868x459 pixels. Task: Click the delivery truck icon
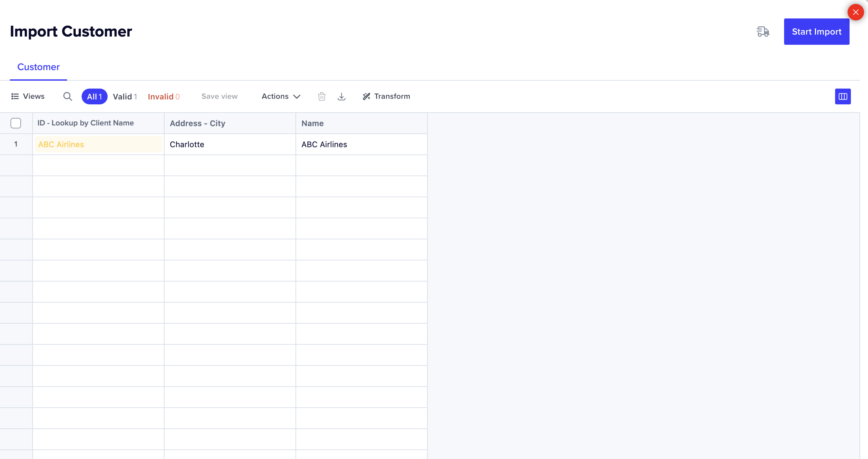[762, 32]
